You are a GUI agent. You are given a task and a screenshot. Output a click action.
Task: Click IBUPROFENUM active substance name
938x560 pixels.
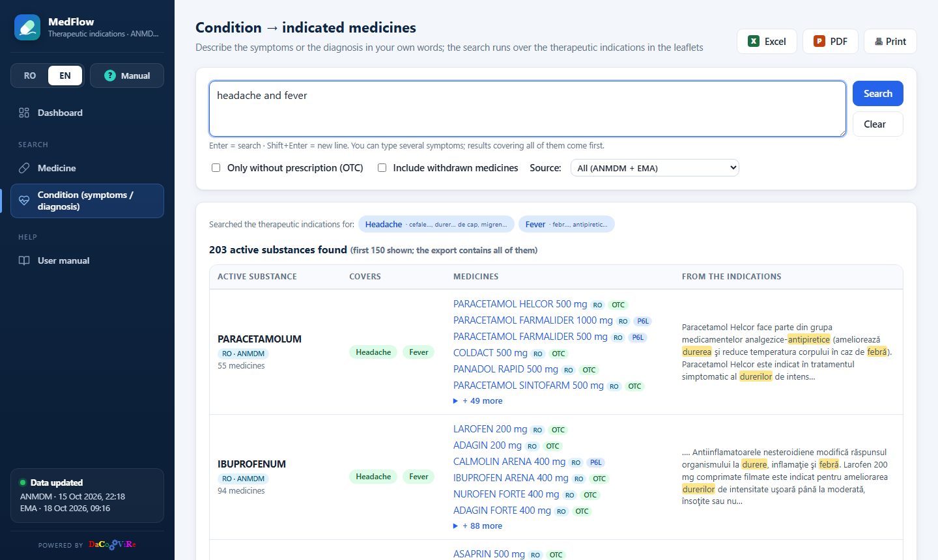coord(251,464)
